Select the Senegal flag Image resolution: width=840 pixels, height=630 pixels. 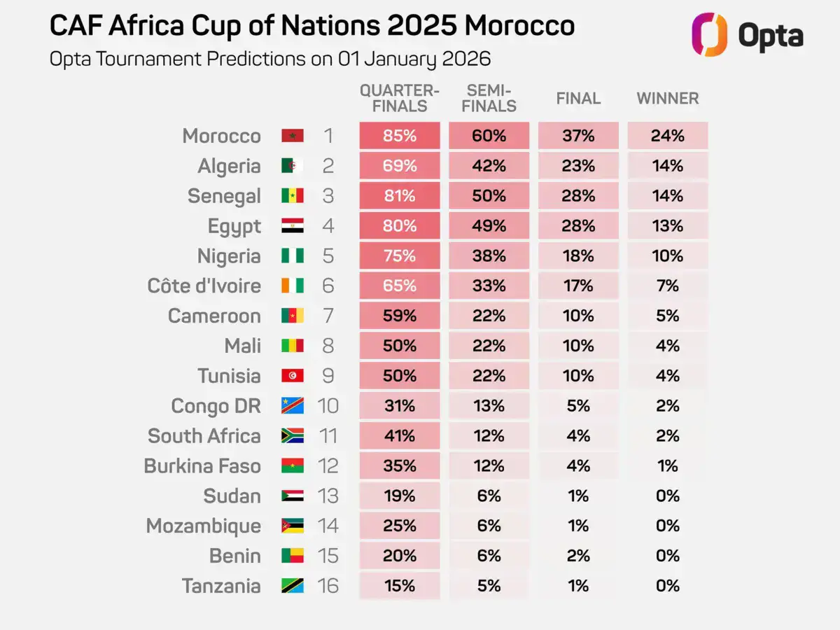point(293,196)
